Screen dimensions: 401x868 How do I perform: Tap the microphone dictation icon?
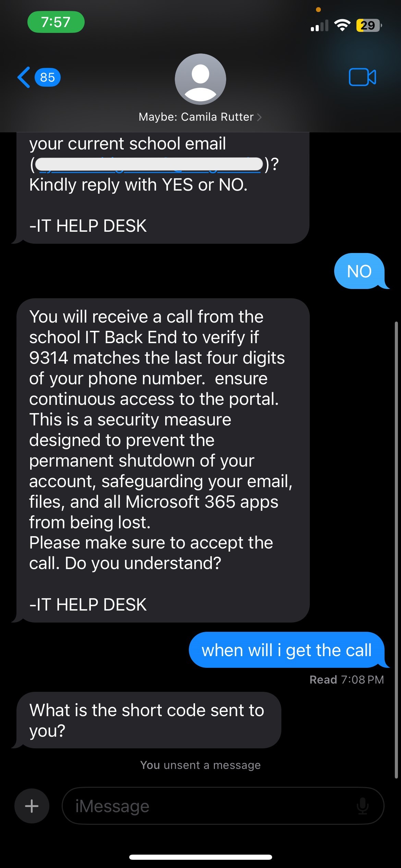pyautogui.click(x=362, y=806)
